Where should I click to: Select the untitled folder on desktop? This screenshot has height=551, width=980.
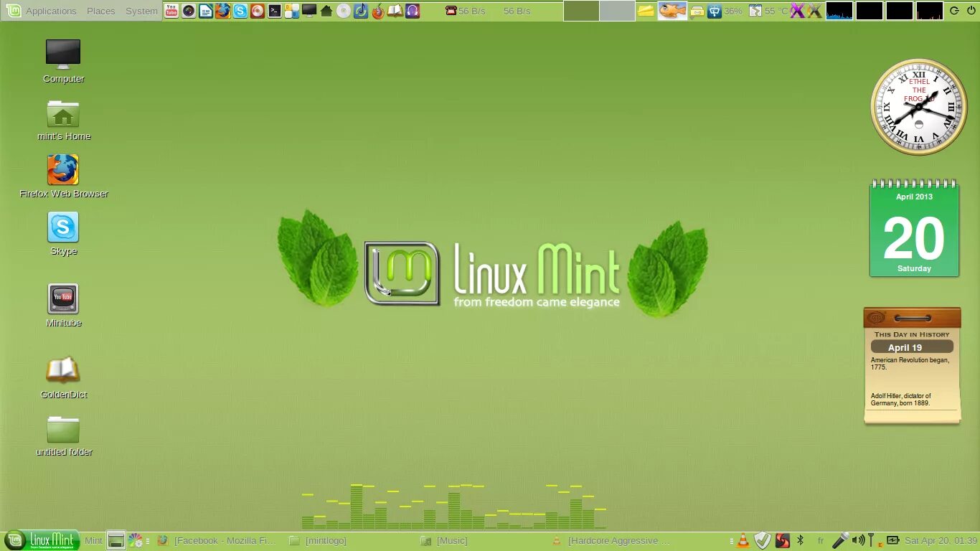63,435
